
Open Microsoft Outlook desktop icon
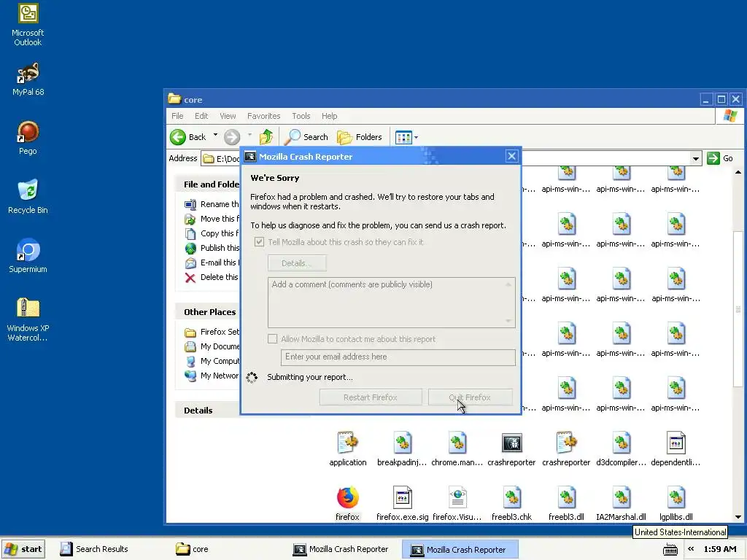click(x=28, y=25)
